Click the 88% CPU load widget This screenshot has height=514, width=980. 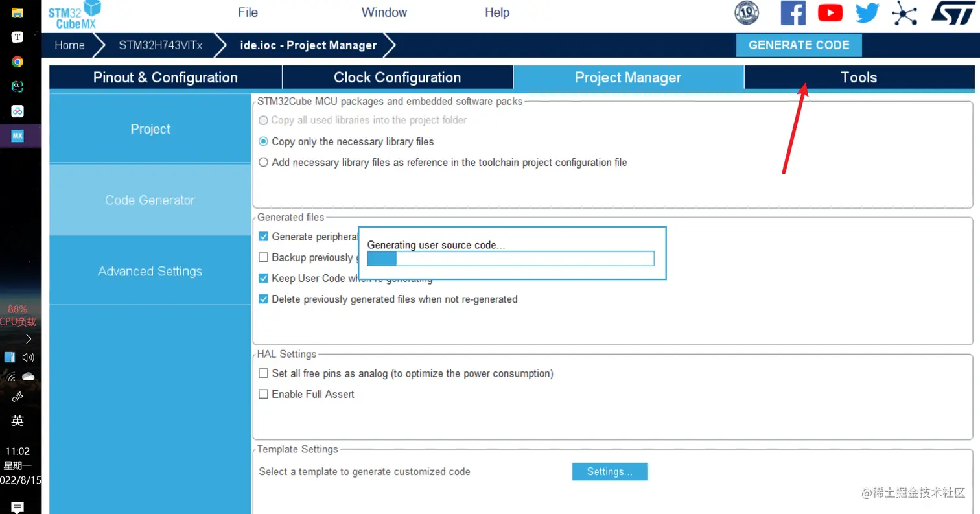point(17,315)
